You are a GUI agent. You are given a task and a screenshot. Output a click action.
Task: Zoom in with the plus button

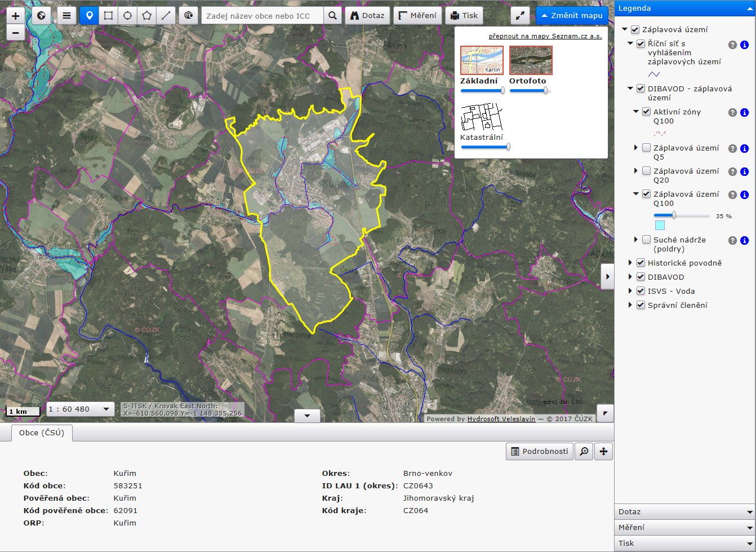[15, 16]
